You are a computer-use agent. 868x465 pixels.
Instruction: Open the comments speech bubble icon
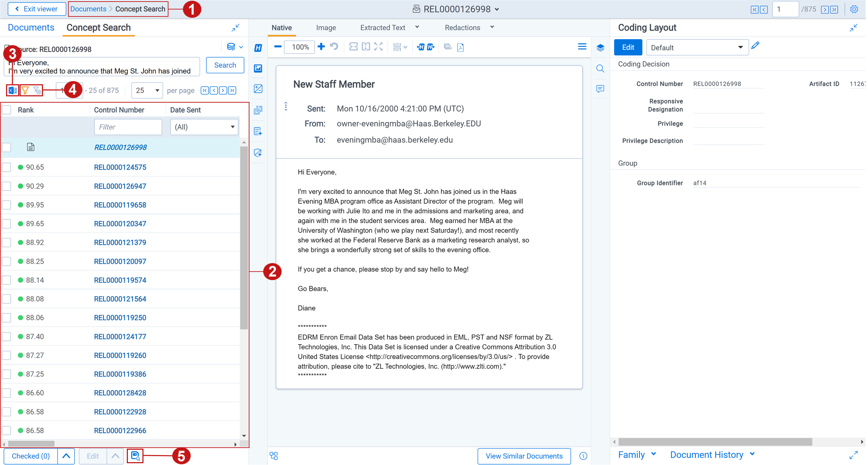[601, 89]
